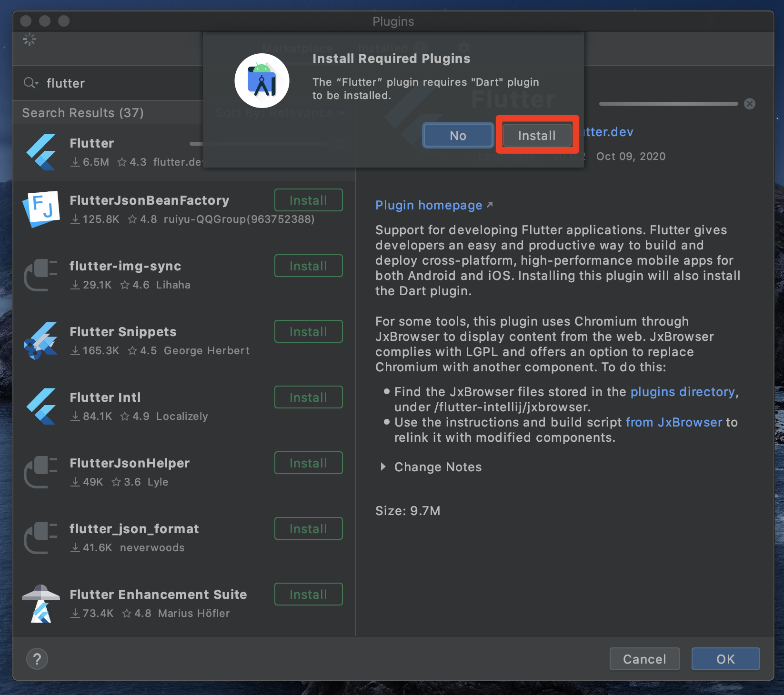The image size is (784, 695).
Task: Click the flutter-img-sync plug icon
Action: pos(41,275)
